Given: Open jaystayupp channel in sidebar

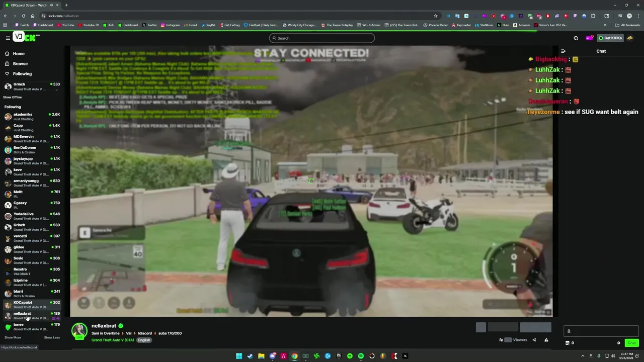Looking at the screenshot, I should tap(32, 161).
